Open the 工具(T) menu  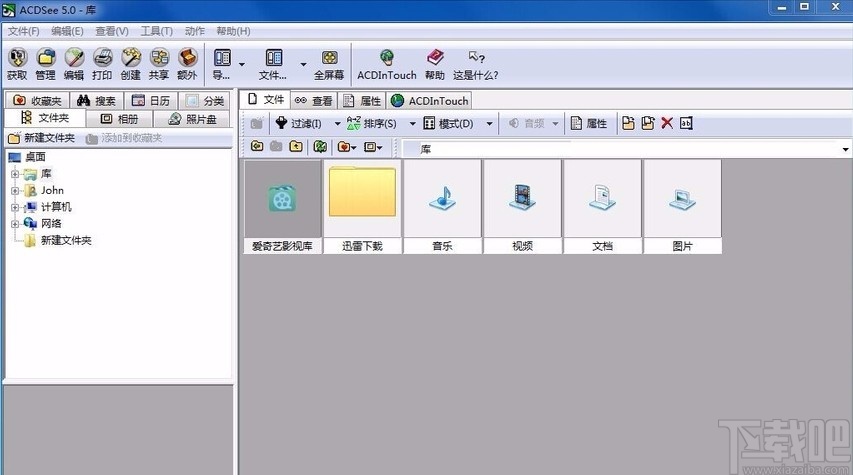coord(157,31)
